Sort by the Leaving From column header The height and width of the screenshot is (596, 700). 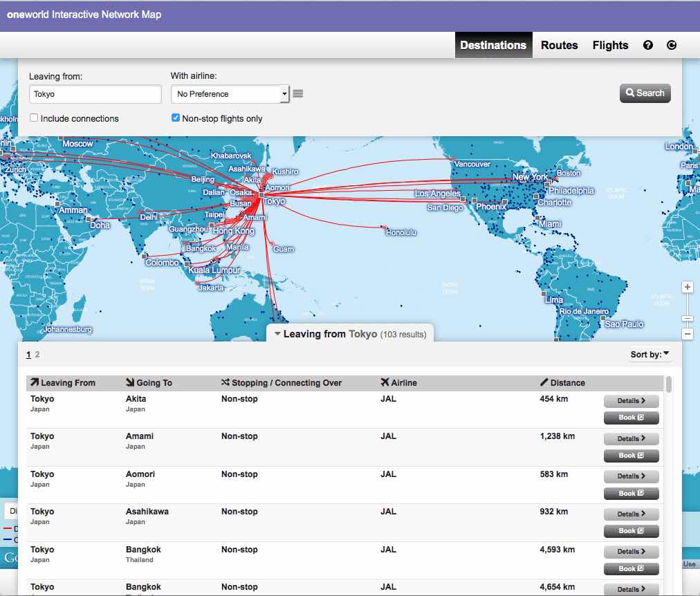coord(62,383)
